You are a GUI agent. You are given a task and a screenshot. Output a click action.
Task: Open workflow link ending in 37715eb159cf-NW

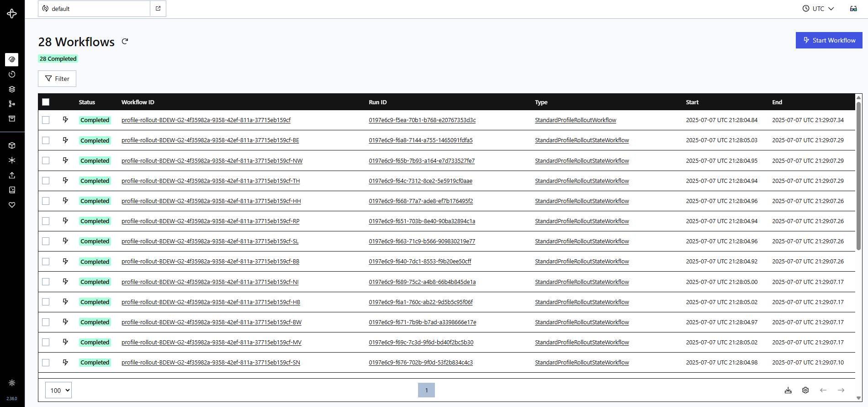click(212, 161)
